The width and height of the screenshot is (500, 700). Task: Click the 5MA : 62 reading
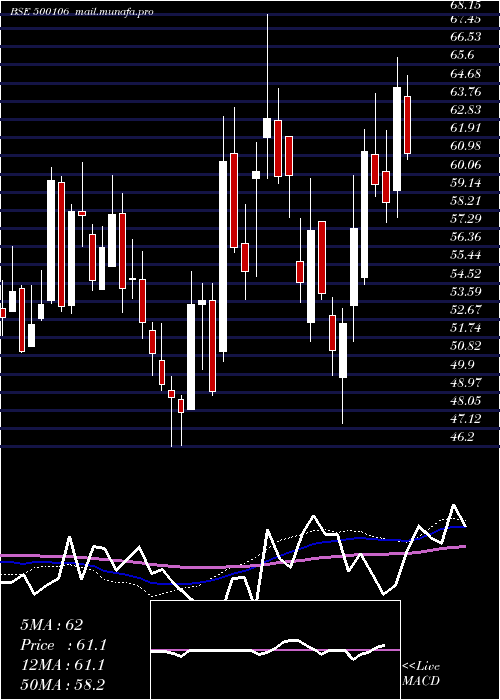point(51,625)
